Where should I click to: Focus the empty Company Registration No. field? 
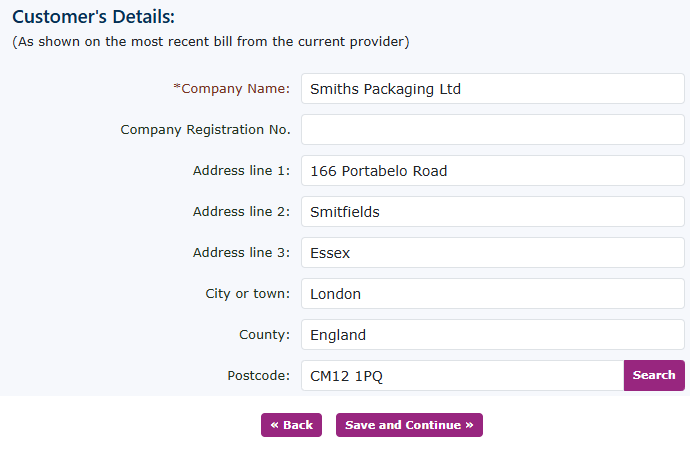pyautogui.click(x=492, y=129)
